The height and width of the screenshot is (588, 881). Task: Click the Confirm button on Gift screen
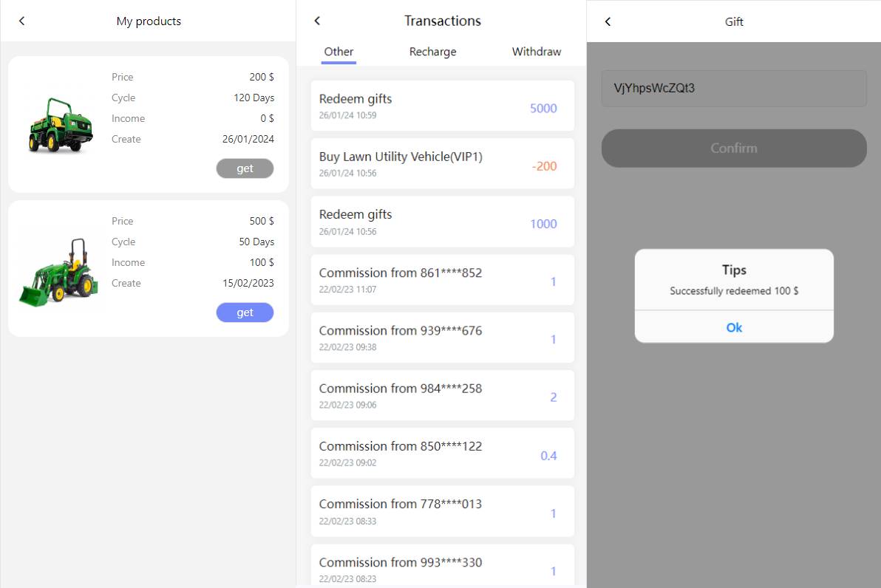click(733, 148)
